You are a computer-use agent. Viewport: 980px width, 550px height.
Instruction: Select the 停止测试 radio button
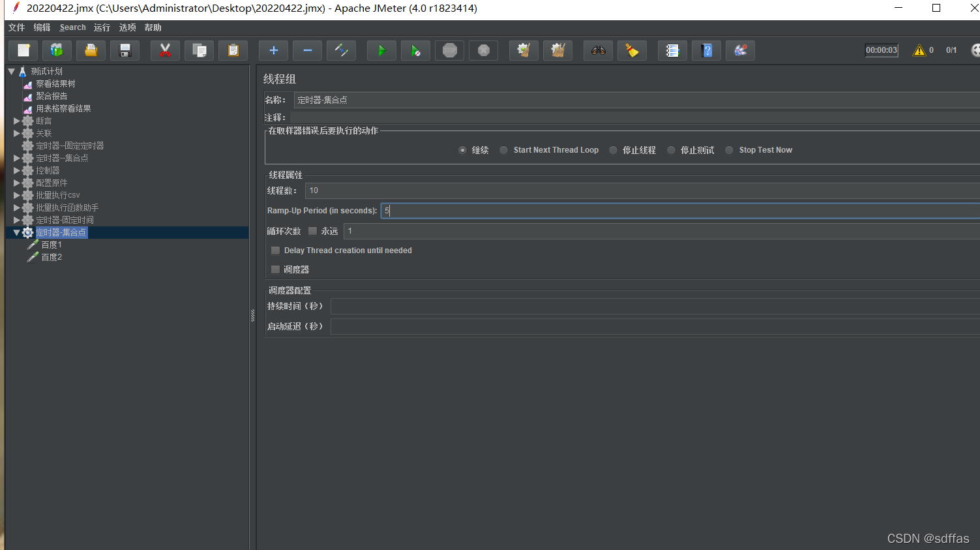pos(671,150)
